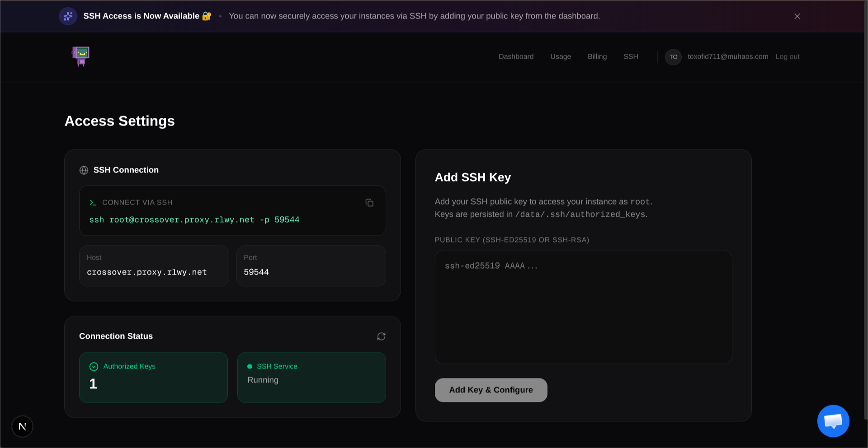Switch to the Usage section
Viewport: 868px width, 448px height.
561,56
